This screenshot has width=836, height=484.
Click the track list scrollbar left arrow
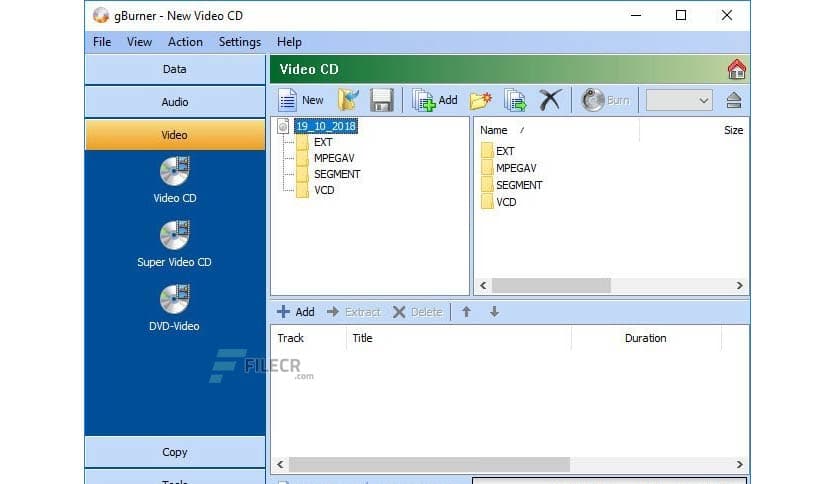click(280, 465)
